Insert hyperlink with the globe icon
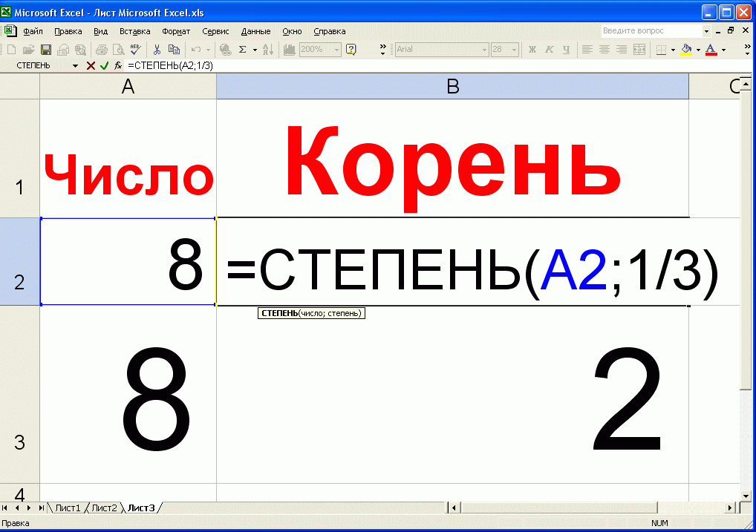This screenshot has width=756, height=532. 225,49
